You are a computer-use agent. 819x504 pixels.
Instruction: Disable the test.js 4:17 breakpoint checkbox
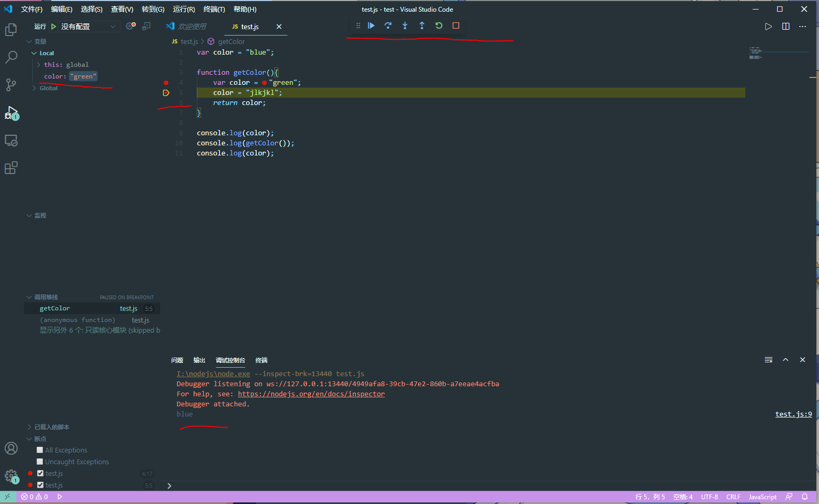click(x=39, y=473)
